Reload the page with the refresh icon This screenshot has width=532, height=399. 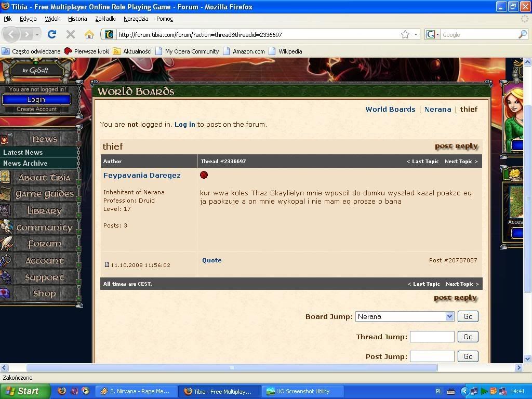pyautogui.click(x=52, y=34)
